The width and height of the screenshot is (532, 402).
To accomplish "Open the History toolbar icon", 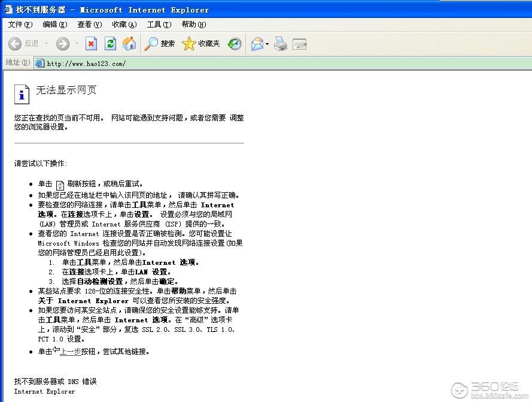I will pos(235,44).
